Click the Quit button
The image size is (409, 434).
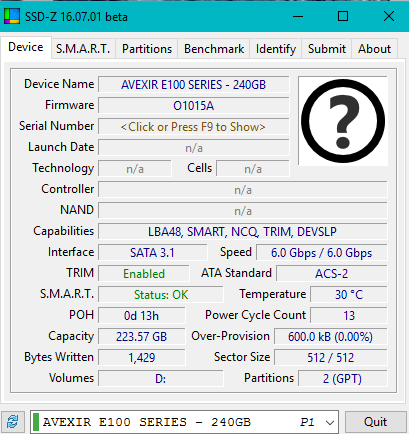click(375, 422)
